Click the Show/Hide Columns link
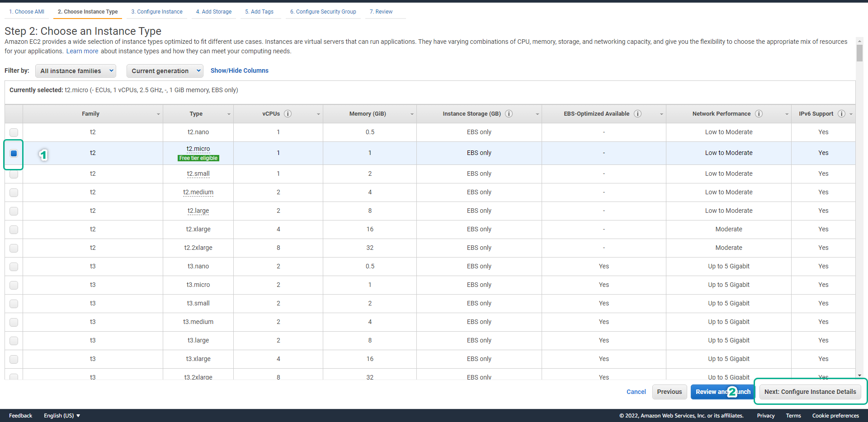The image size is (868, 422). coord(239,70)
